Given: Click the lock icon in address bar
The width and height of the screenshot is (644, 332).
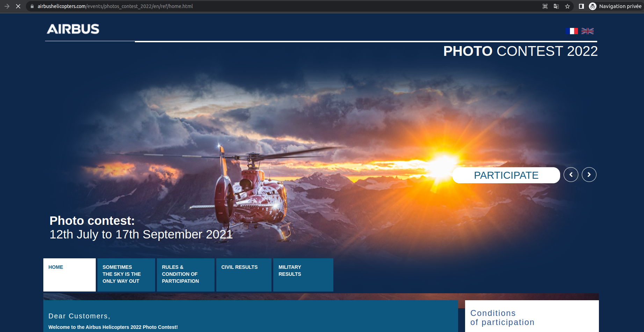Looking at the screenshot, I should pyautogui.click(x=32, y=6).
